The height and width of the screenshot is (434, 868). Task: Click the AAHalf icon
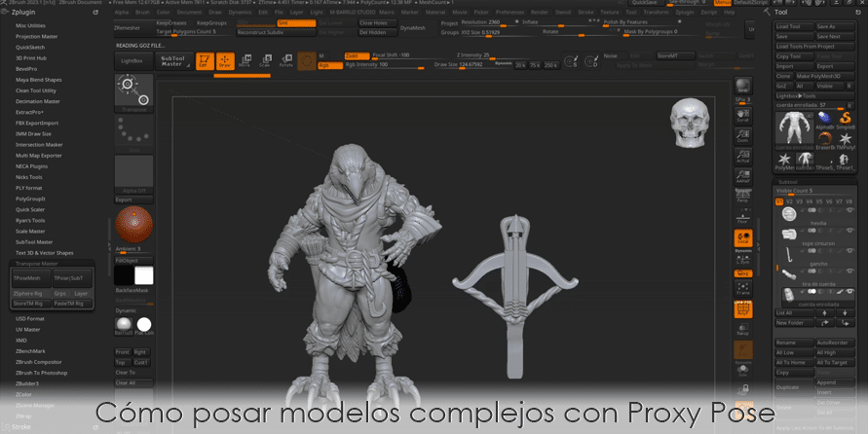(743, 177)
